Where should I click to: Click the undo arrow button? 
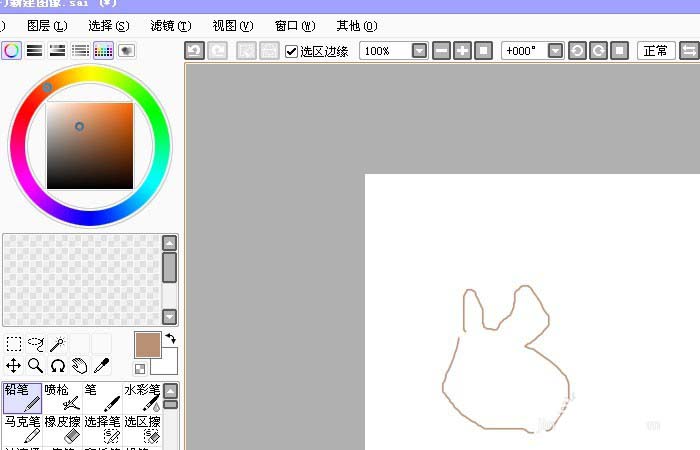point(194,51)
